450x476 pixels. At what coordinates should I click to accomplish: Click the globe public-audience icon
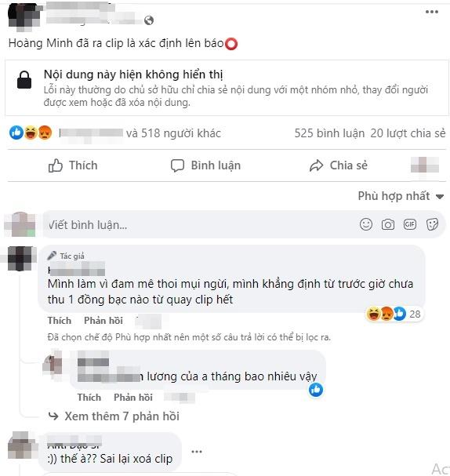click(149, 20)
